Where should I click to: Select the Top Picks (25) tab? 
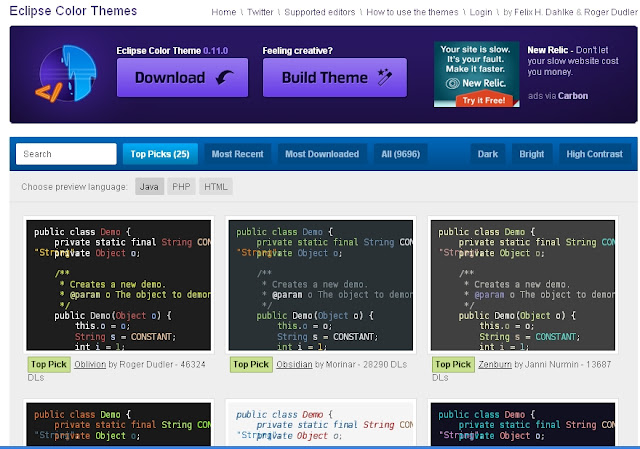pyautogui.click(x=160, y=154)
